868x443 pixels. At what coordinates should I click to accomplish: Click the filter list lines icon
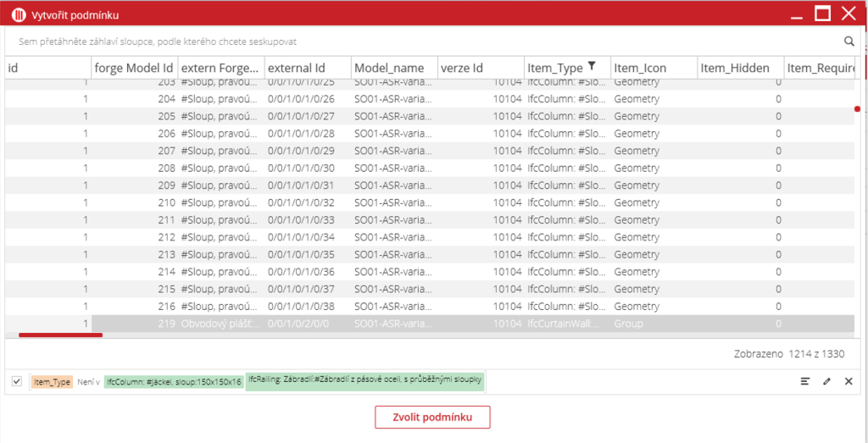click(805, 382)
